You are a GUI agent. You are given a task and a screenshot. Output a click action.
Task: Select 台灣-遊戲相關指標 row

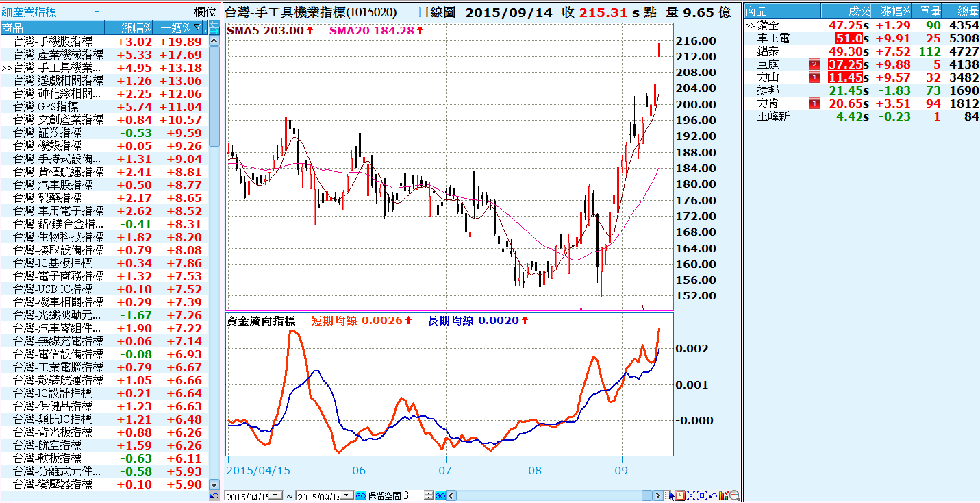[x=104, y=80]
